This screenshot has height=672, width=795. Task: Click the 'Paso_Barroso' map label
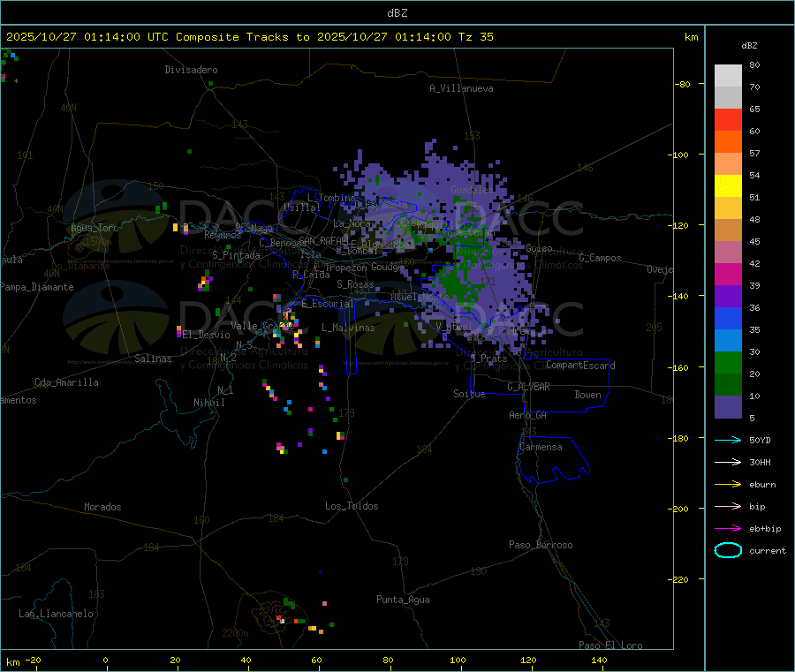pyautogui.click(x=541, y=545)
